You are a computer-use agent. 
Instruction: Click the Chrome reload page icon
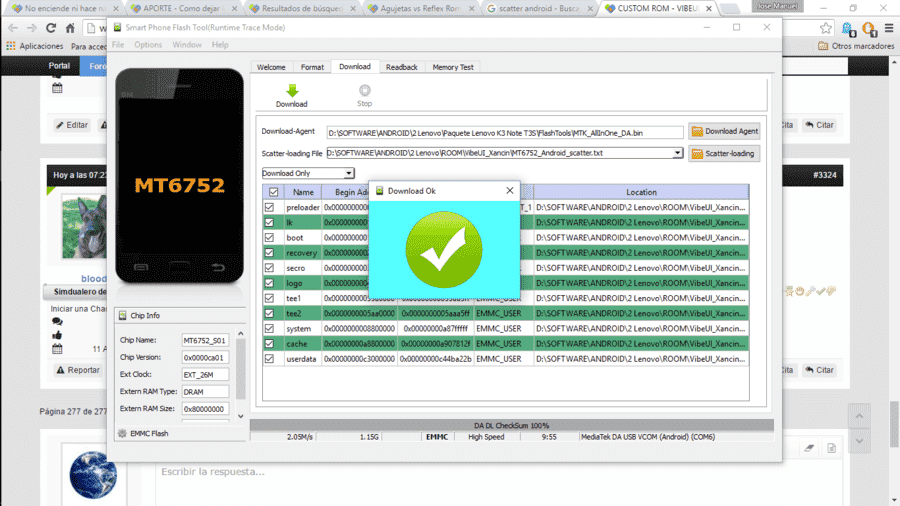click(x=51, y=28)
